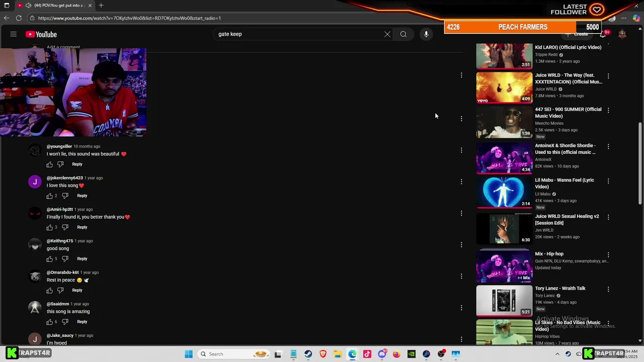Reply to 'Rest in peace' comment

coord(77,290)
